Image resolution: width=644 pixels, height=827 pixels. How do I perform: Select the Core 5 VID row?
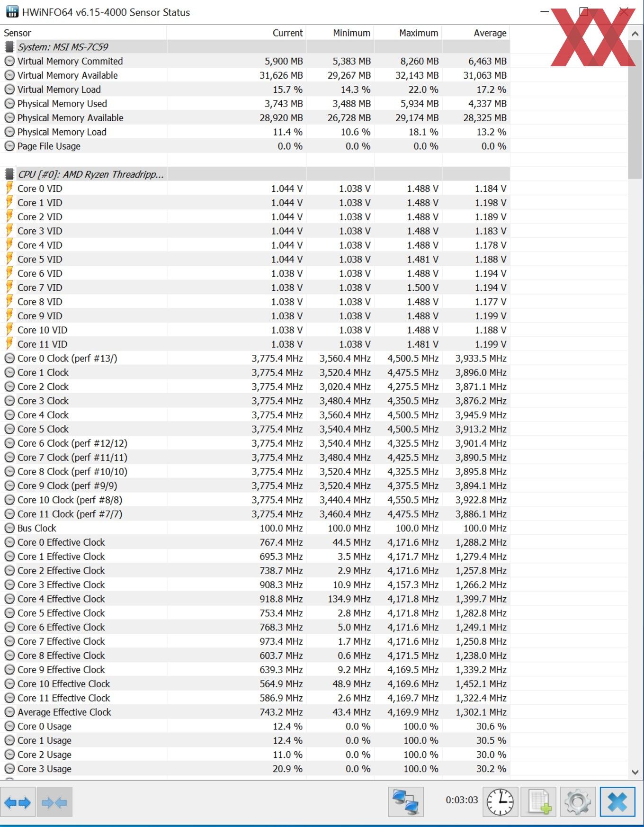point(255,259)
